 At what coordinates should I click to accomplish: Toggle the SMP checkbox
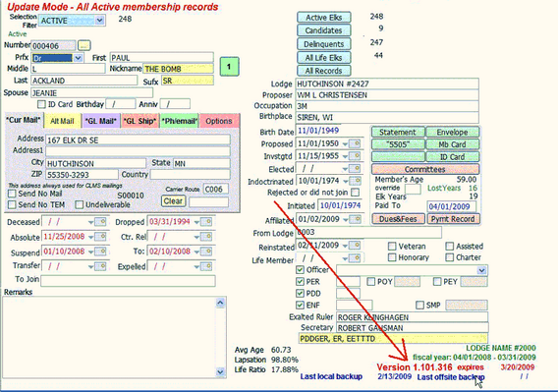click(419, 306)
